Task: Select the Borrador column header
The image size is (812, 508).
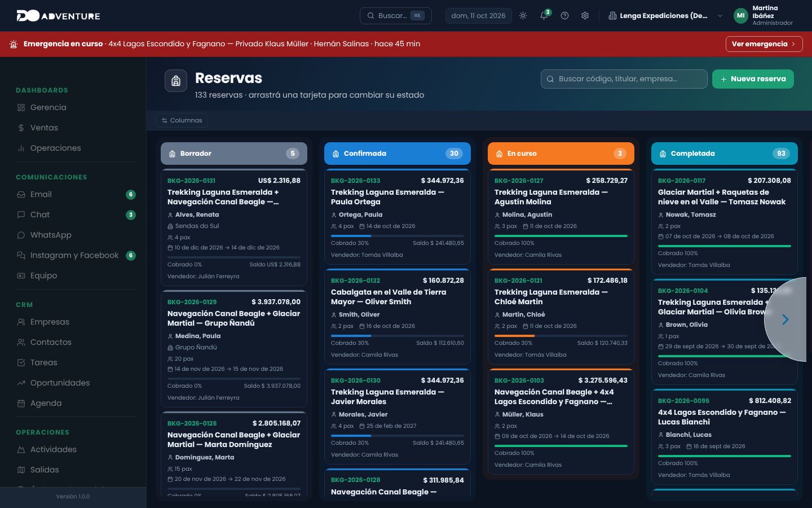Action: [234, 154]
